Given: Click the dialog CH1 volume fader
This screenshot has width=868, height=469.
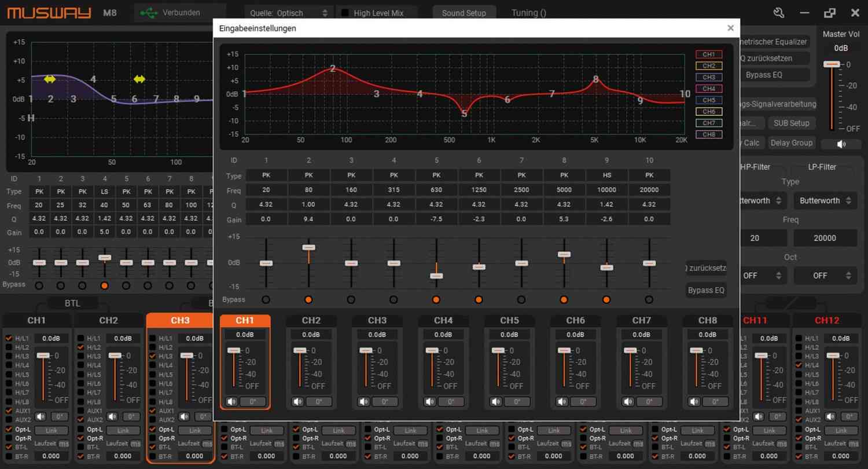Looking at the screenshot, I should pyautogui.click(x=234, y=350).
